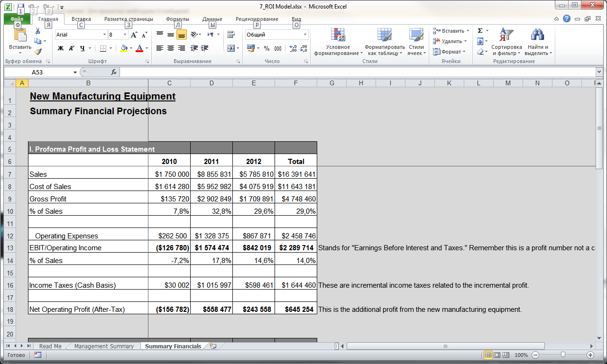
Task: Open Conditional Formatting menu
Action: [338, 42]
